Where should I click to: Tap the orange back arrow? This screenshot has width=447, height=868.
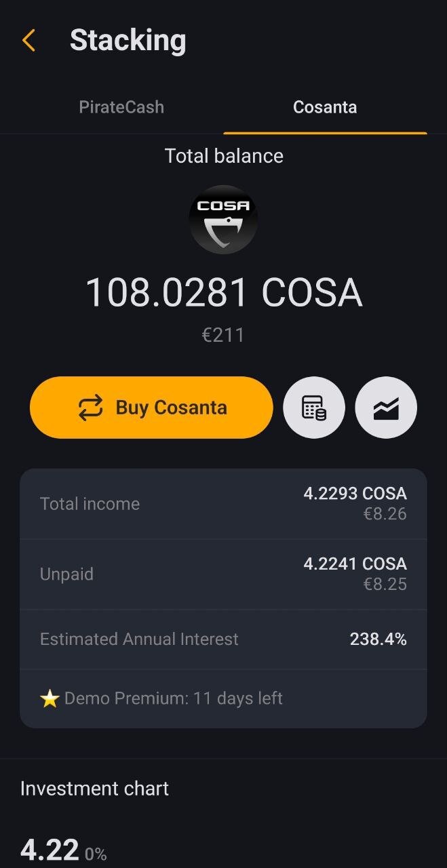(28, 41)
